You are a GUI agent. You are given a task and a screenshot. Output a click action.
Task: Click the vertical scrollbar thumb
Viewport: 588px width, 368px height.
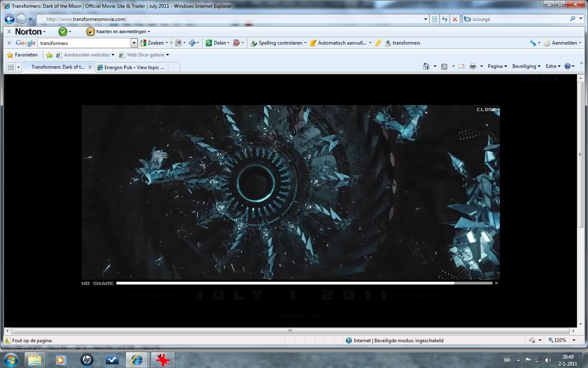pyautogui.click(x=581, y=155)
